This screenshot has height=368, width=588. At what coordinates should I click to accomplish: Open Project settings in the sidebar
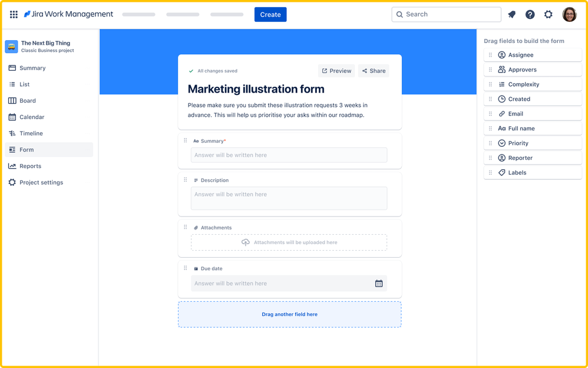(x=49, y=182)
